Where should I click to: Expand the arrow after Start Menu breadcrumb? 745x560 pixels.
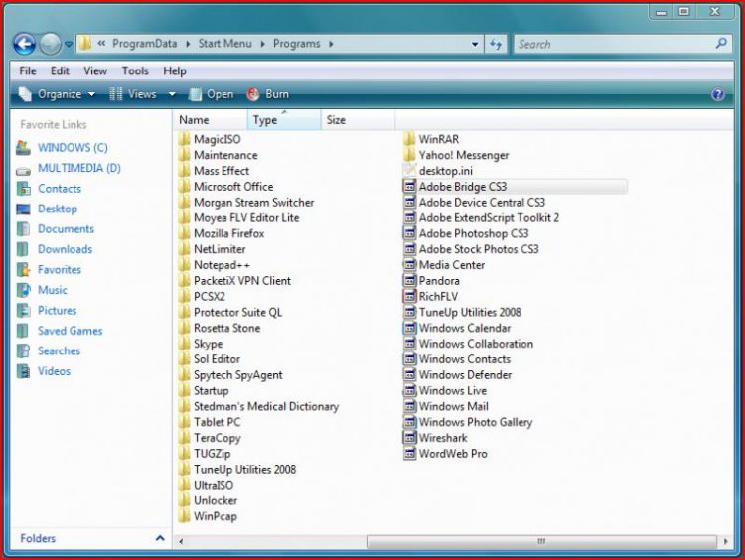pyautogui.click(x=263, y=44)
